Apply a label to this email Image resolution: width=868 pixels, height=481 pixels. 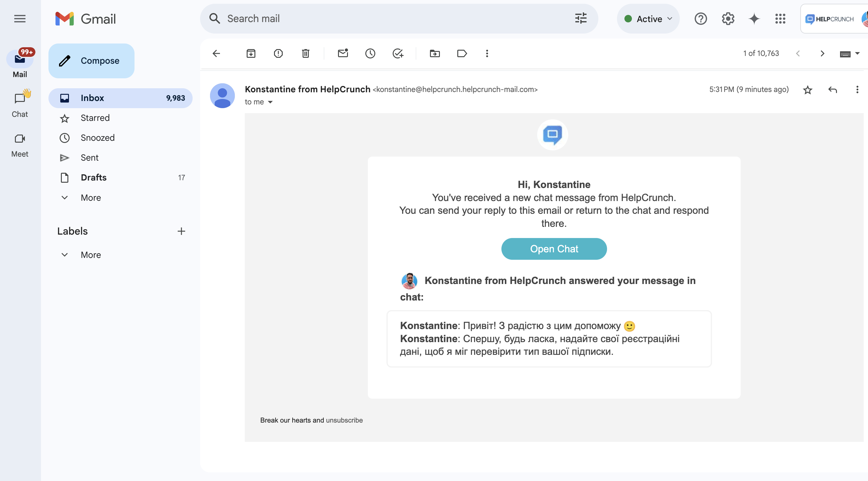pos(462,53)
